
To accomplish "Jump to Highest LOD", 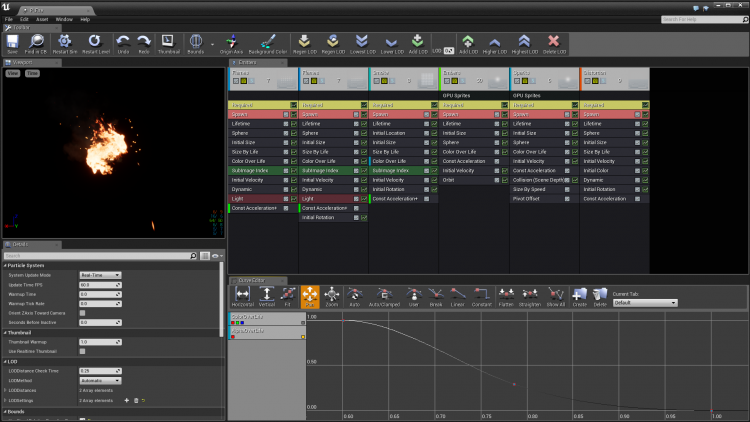I will 524,43.
